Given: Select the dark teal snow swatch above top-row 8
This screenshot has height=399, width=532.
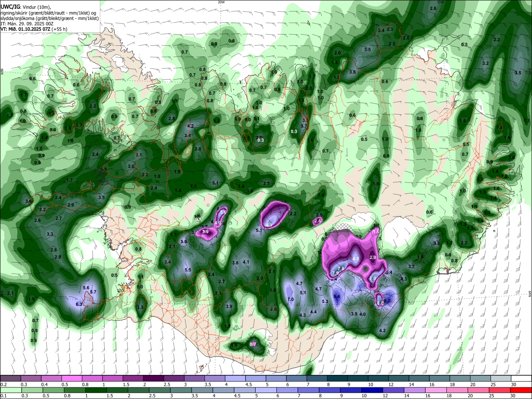Looking at the screenshot, I should pos(337,379).
